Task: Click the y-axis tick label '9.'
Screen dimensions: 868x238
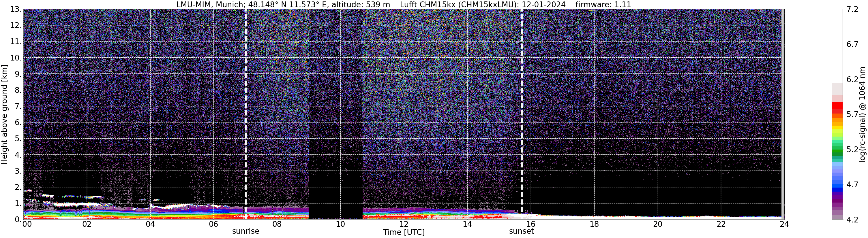Action: (x=18, y=74)
